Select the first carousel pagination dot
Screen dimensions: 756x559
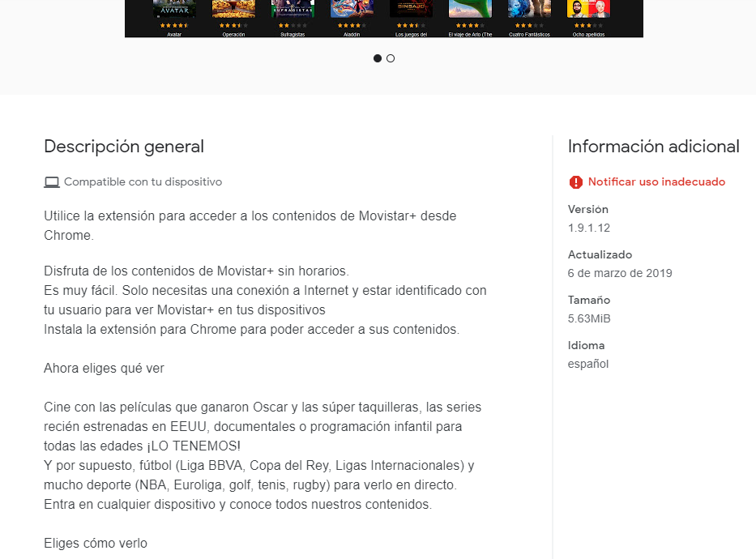click(x=377, y=58)
